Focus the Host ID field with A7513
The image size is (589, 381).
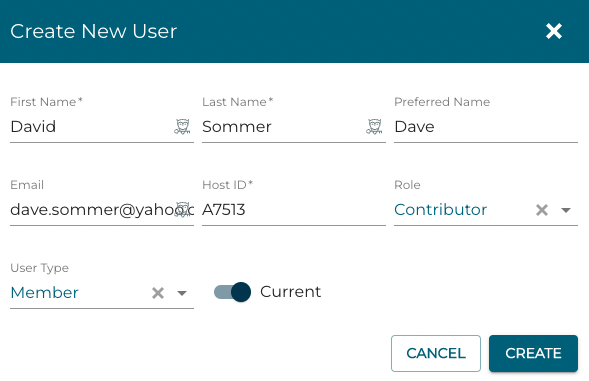coord(294,210)
